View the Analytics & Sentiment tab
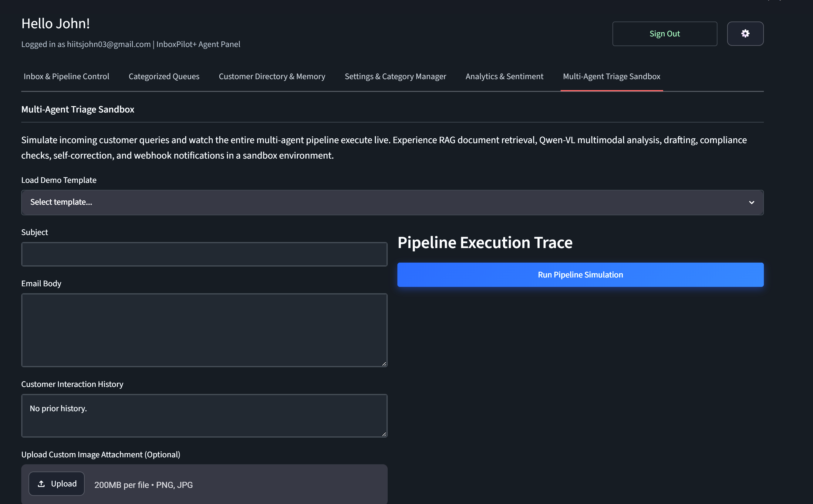 coord(504,76)
